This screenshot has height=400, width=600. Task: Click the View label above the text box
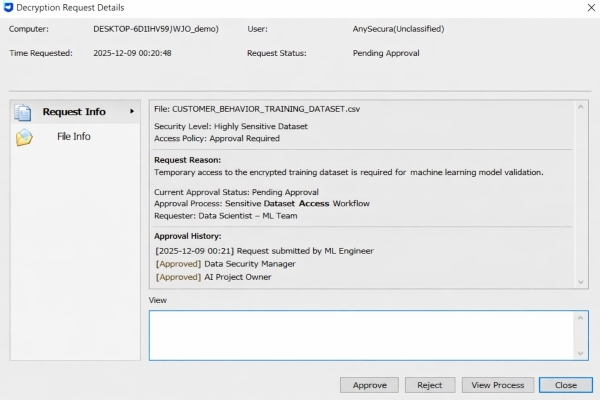158,300
